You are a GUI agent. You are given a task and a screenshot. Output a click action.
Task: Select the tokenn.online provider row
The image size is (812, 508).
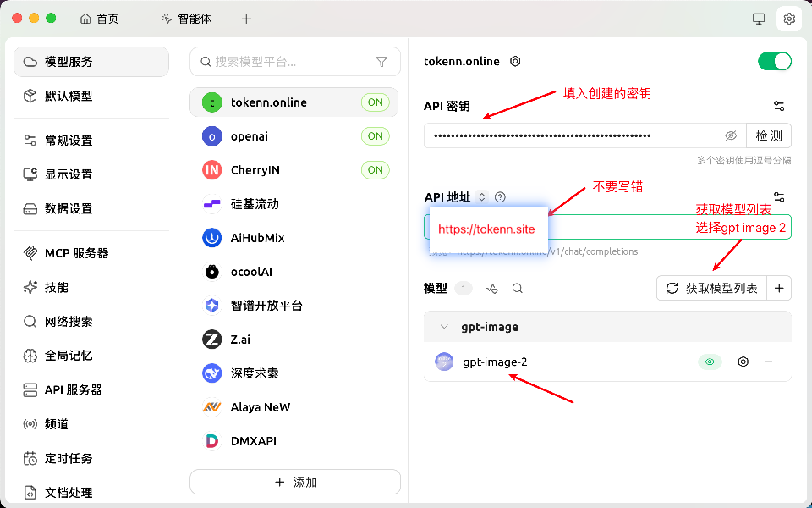tap(294, 102)
